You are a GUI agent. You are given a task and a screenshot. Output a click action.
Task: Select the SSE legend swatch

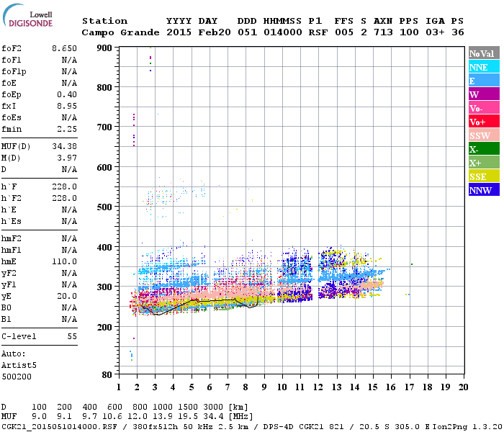(484, 176)
